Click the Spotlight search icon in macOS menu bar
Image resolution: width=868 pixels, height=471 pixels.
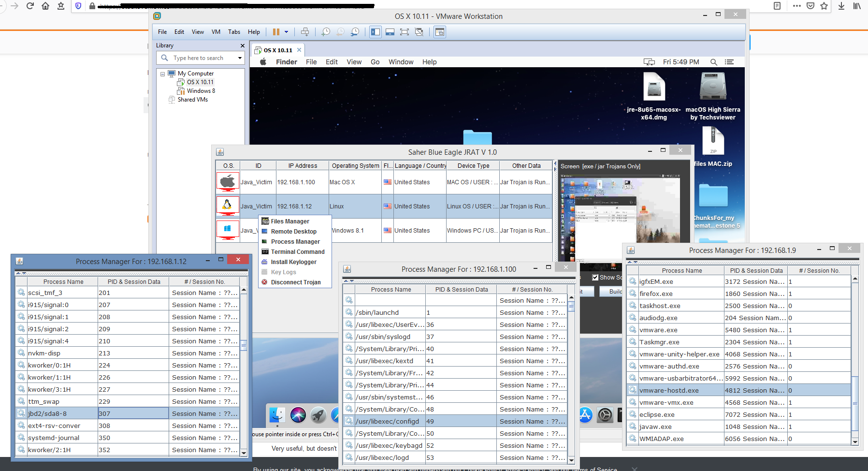[714, 62]
